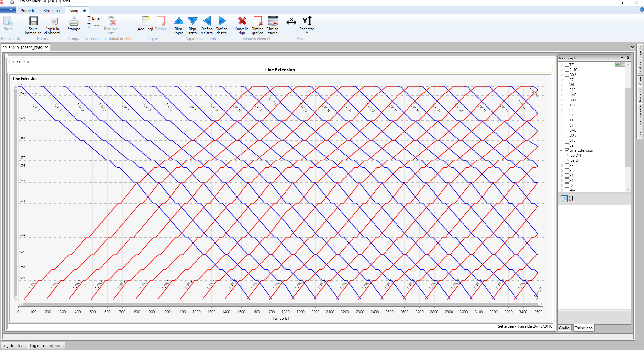The image size is (644, 350).
Task: Click the Binari filter button
Action: (x=94, y=18)
